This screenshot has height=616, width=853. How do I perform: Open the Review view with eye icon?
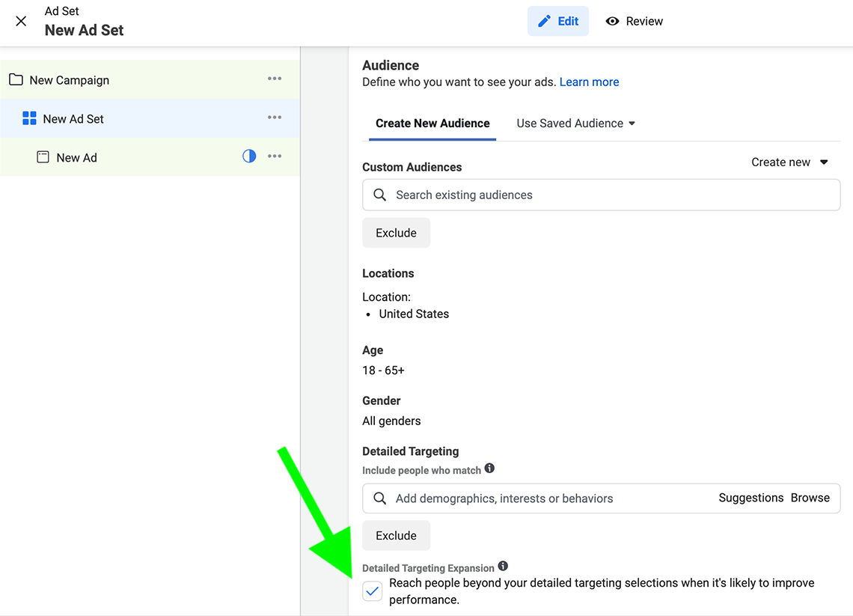click(635, 21)
